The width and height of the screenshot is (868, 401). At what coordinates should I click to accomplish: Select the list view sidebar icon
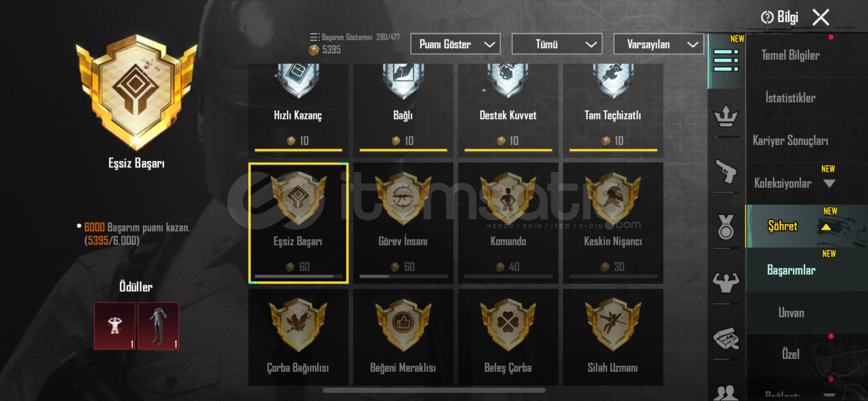coord(725,60)
